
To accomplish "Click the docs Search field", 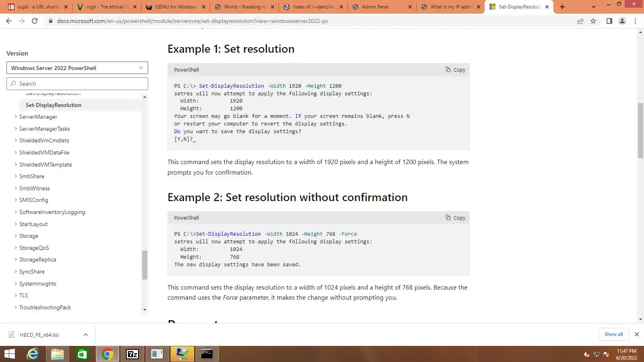I will pyautogui.click(x=77, y=84).
